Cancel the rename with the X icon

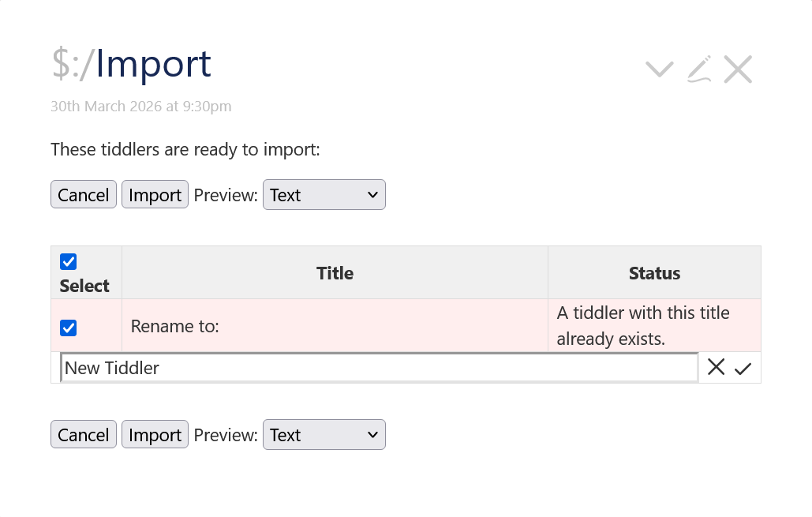[716, 367]
